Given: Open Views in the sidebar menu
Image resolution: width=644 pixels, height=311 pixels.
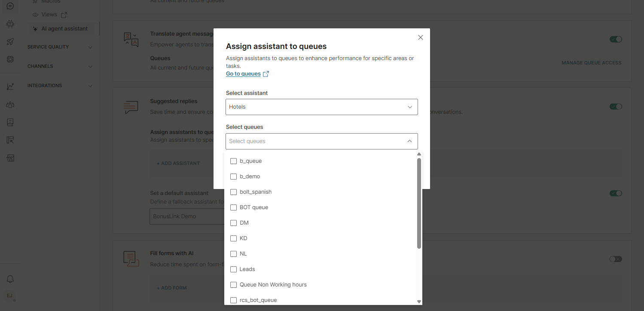Looking at the screenshot, I should [x=49, y=15].
